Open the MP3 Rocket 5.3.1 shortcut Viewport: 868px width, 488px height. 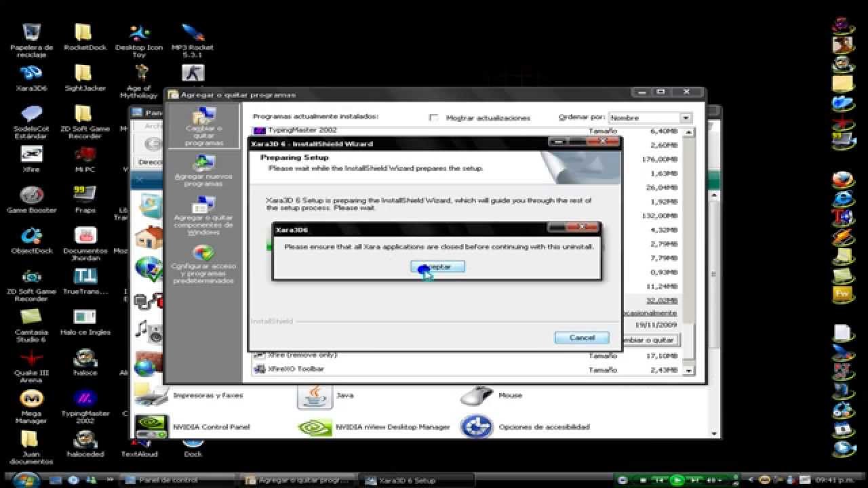click(193, 41)
